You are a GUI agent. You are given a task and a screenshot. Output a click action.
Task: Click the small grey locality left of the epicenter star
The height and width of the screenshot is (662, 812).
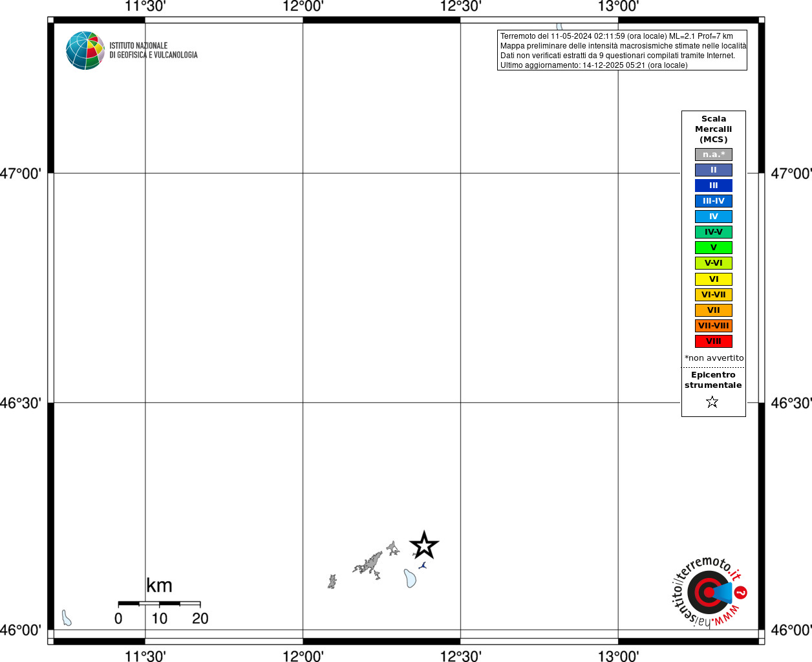click(392, 549)
